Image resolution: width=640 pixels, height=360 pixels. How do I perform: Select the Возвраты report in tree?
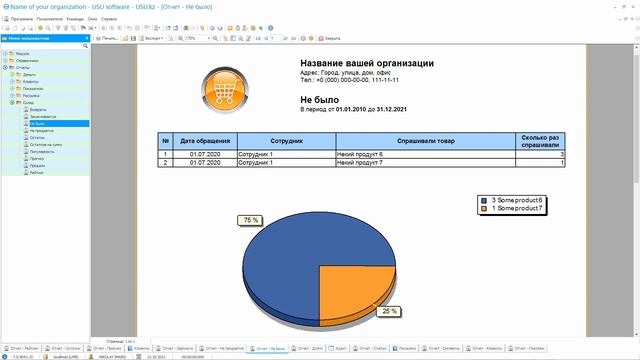tap(38, 109)
